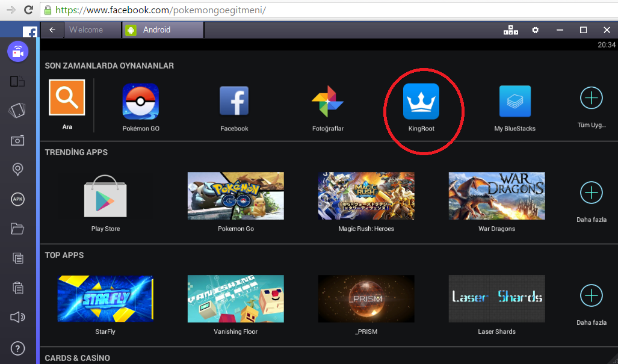This screenshot has height=364, width=618.
Task: Click the copy sidebar icon
Action: tap(17, 258)
